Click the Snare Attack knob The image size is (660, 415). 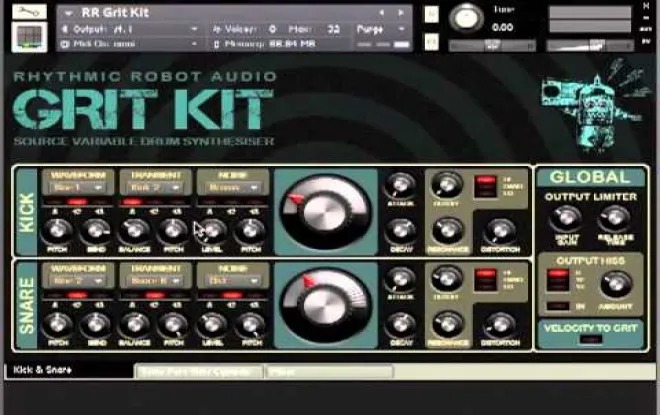pos(400,279)
